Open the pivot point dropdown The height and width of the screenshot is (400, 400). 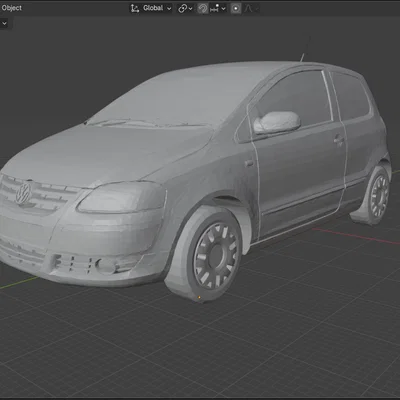point(185,8)
